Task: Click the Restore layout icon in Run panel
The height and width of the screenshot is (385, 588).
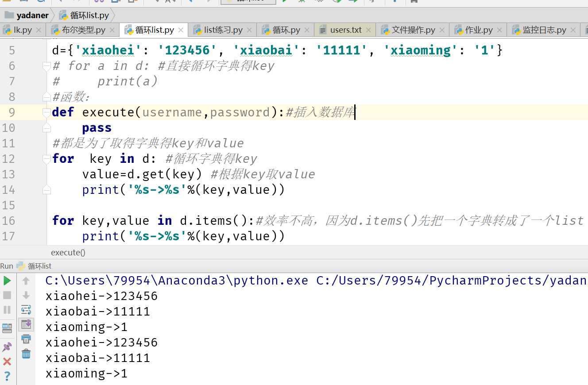Action: (x=7, y=328)
